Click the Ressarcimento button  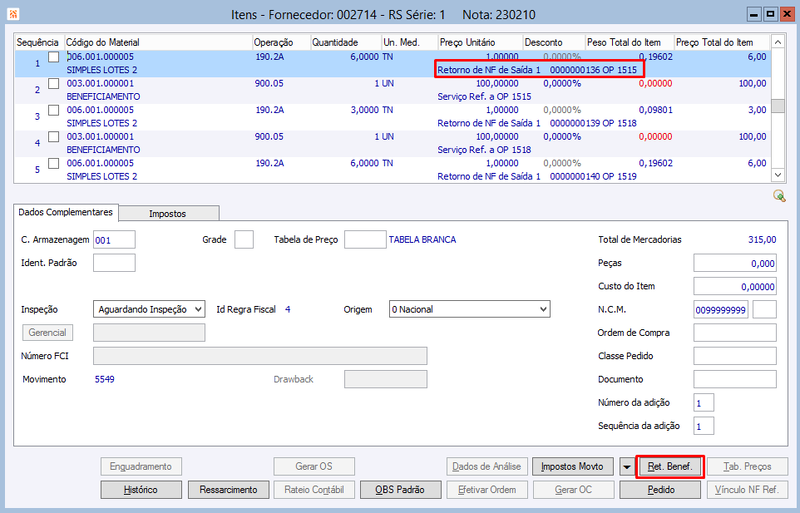[229, 490]
